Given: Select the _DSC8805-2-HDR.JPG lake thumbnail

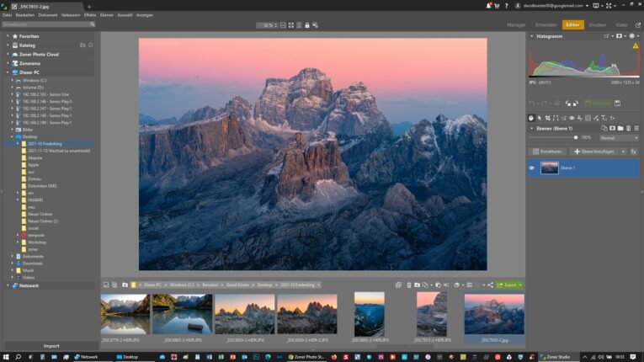Looking at the screenshot, I should click(182, 313).
